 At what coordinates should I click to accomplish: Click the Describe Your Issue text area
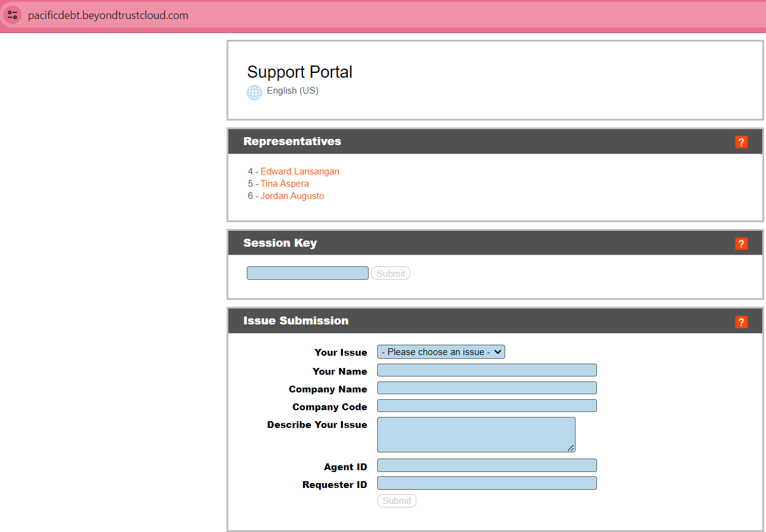(476, 434)
